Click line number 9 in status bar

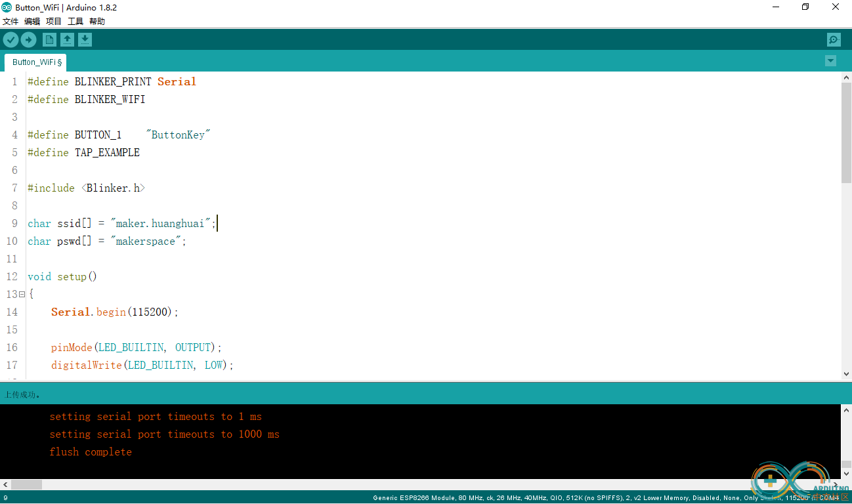pyautogui.click(x=5, y=498)
